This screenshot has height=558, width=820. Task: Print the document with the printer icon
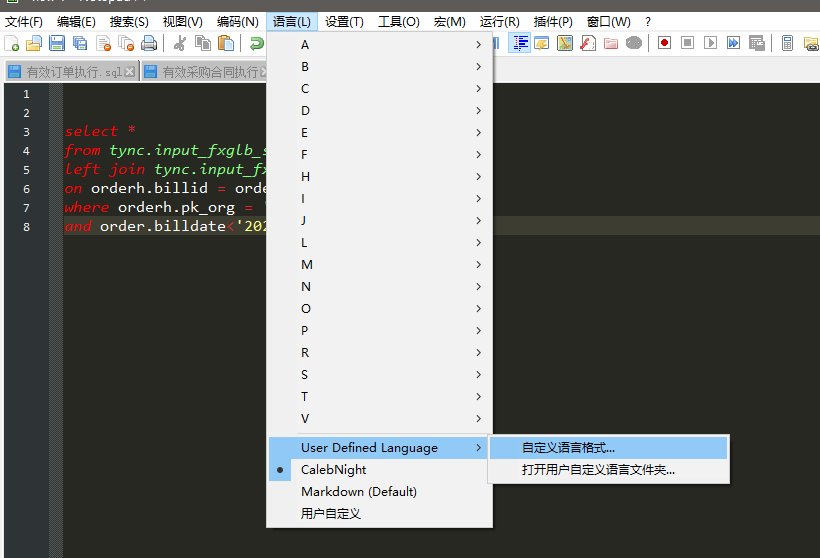click(149, 43)
